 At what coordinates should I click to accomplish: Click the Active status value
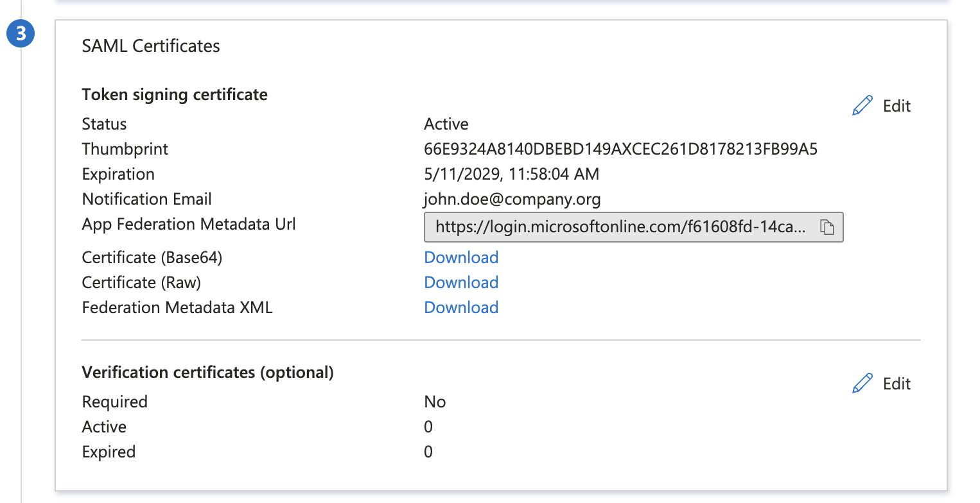(446, 124)
